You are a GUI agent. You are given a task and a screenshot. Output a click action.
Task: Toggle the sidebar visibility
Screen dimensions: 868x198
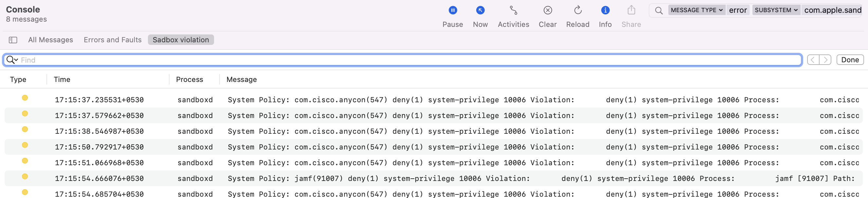pyautogui.click(x=13, y=40)
